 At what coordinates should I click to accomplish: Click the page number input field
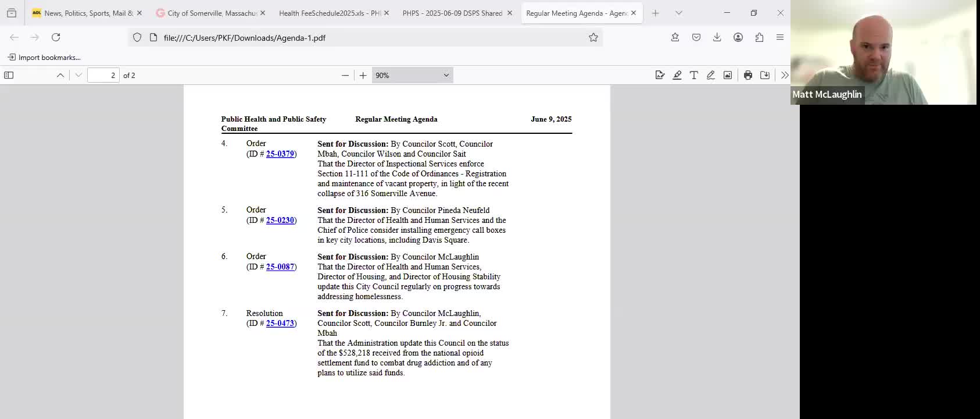103,75
